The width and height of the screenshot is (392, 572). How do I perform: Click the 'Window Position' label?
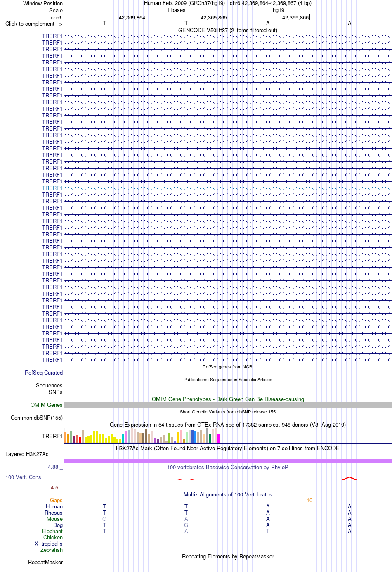[x=43, y=3]
